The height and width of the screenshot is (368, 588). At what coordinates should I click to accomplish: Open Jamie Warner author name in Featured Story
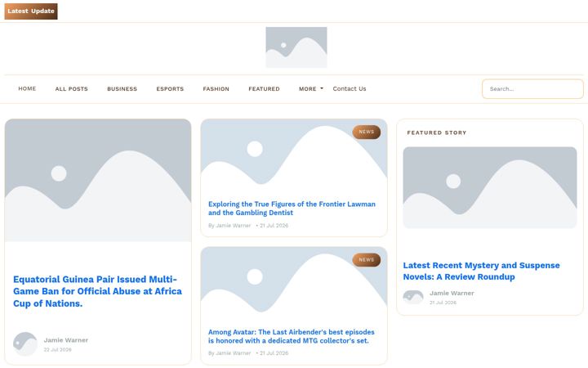452,294
